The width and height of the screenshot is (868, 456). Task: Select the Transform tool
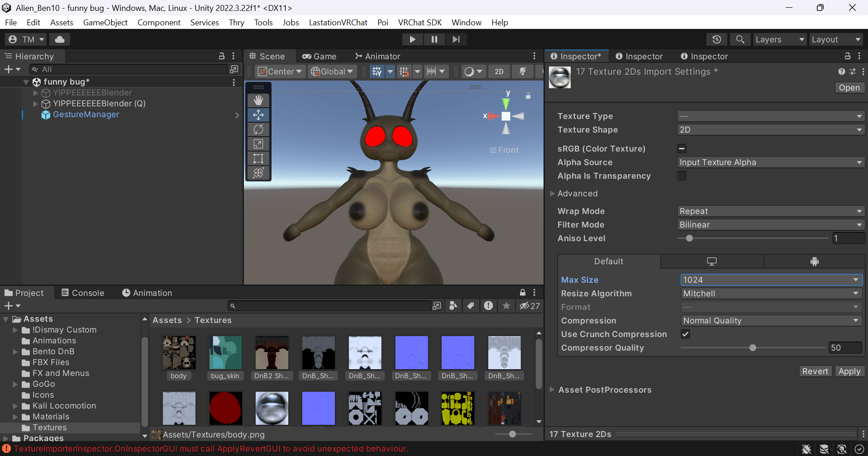click(258, 173)
